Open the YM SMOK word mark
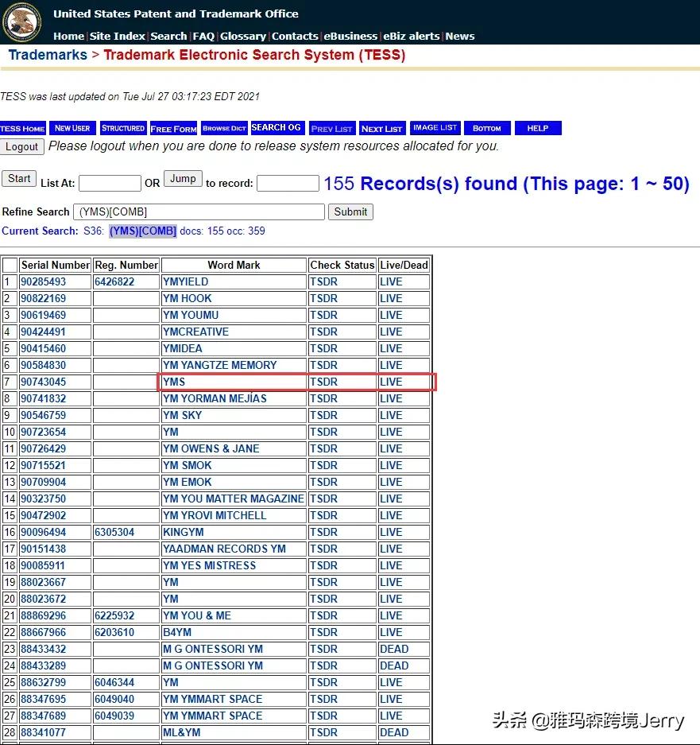 (x=187, y=465)
